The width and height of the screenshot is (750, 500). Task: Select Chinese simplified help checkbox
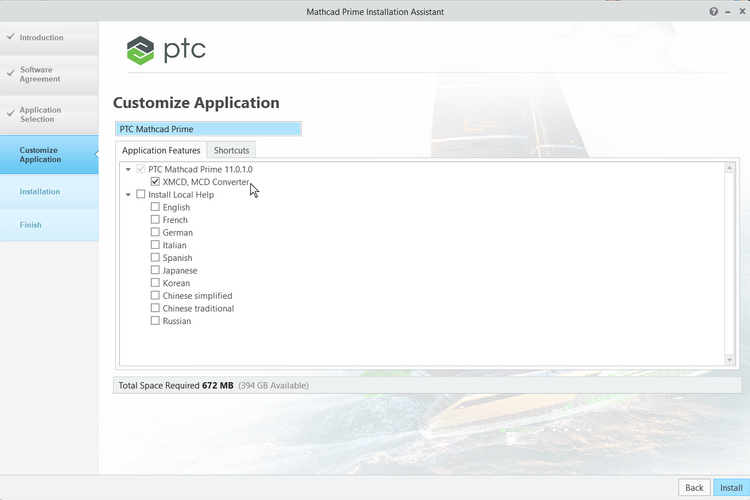155,296
